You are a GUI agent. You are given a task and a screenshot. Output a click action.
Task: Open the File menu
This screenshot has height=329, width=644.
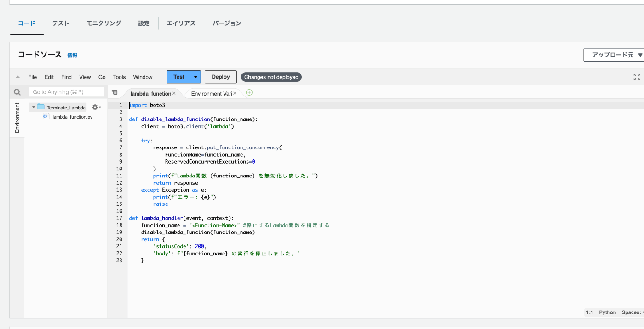tap(32, 77)
